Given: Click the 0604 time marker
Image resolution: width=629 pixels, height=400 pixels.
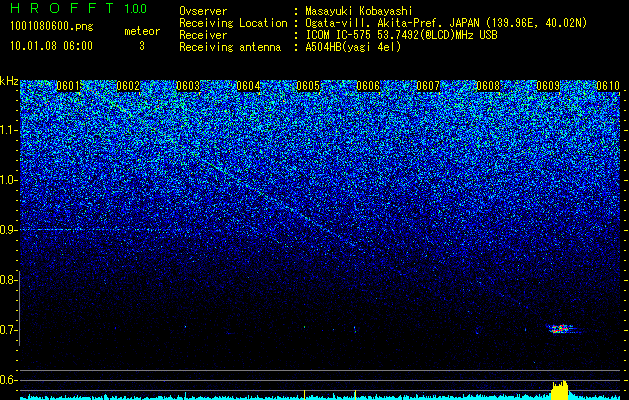Looking at the screenshot, I should pyautogui.click(x=248, y=86).
